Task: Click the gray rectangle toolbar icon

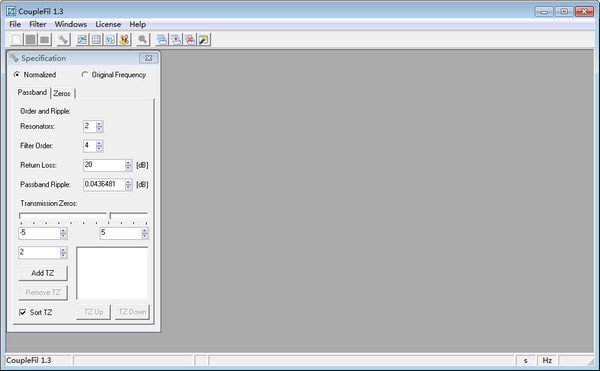Action: pos(45,39)
